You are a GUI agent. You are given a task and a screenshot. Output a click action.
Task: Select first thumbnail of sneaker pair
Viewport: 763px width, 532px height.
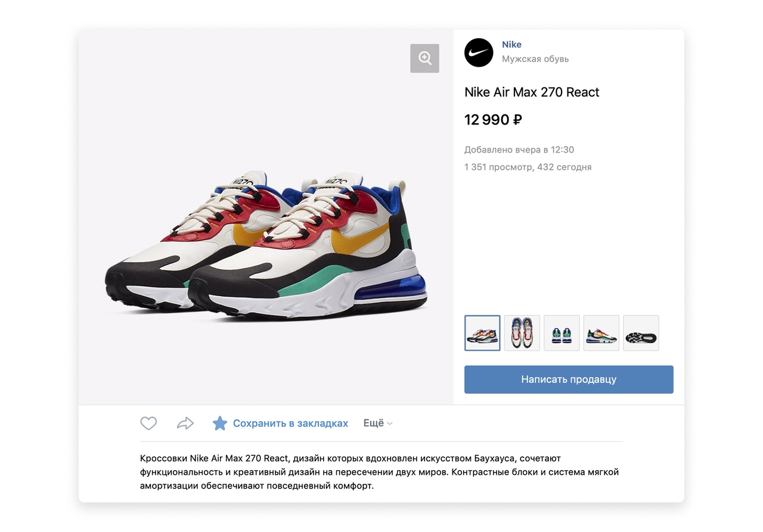pos(482,333)
